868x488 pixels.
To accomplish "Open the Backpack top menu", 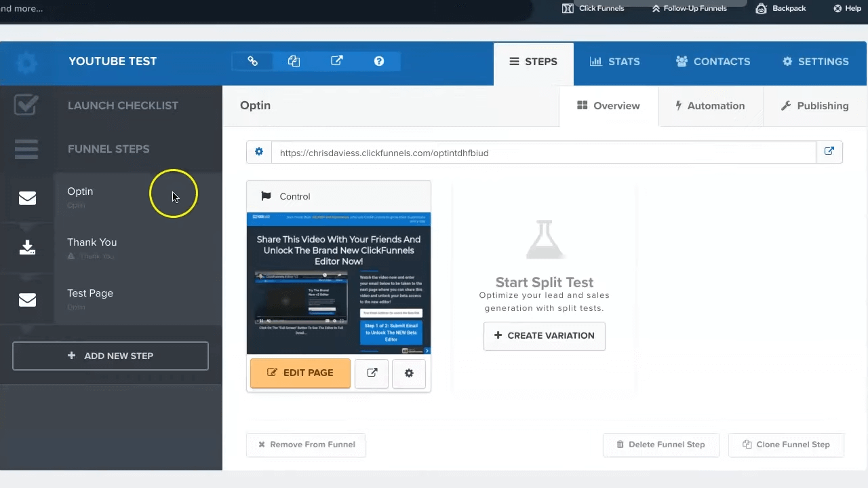I will coord(781,9).
